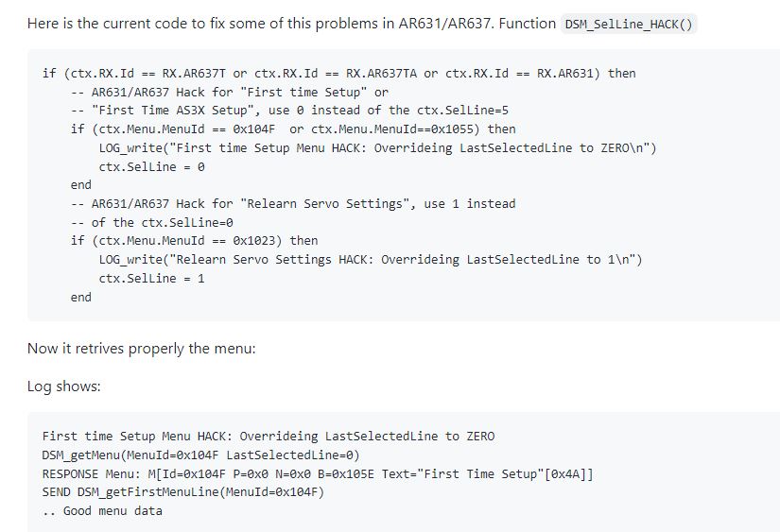Viewport: 780px width, 532px height.
Task: Click LOG_write 'First time Setup Menu HACK' line
Action: [377, 148]
